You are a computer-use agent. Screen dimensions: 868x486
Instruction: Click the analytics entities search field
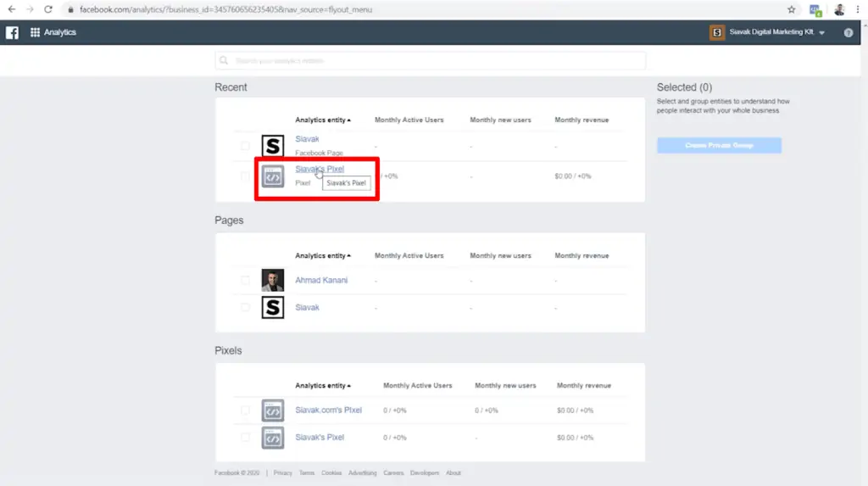pos(430,60)
